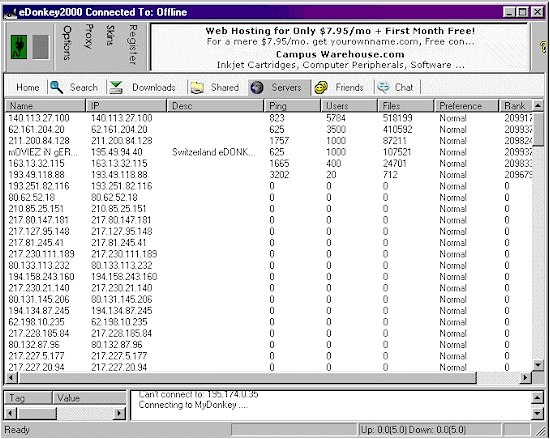Select server 163.13.32.115 in Name column
The image size is (550, 439).
coord(36,163)
